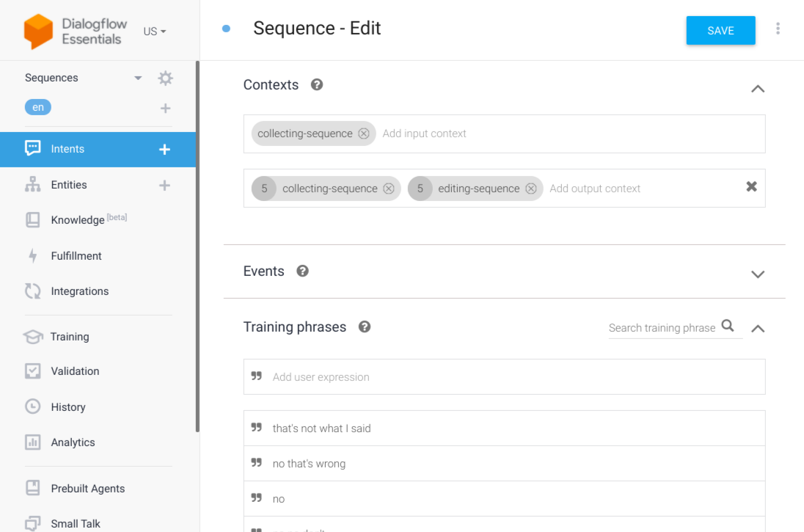Screen dimensions: 804x532
Task: Collapse the Contexts section
Action: (758, 89)
